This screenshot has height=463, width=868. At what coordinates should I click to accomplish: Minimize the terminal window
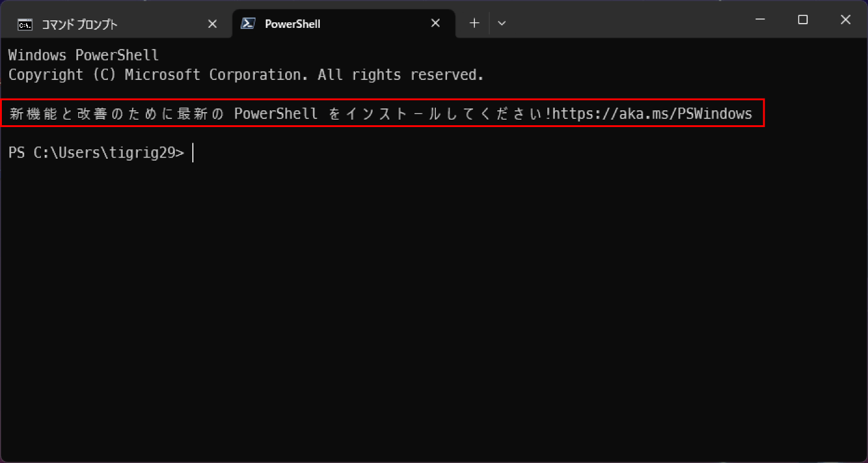(x=760, y=20)
